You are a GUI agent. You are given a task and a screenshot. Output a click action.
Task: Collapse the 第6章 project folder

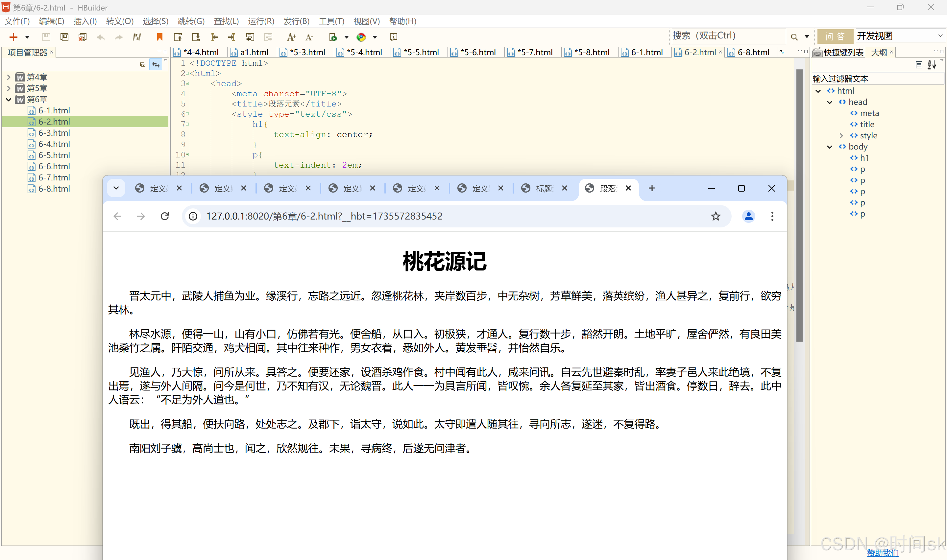point(8,99)
